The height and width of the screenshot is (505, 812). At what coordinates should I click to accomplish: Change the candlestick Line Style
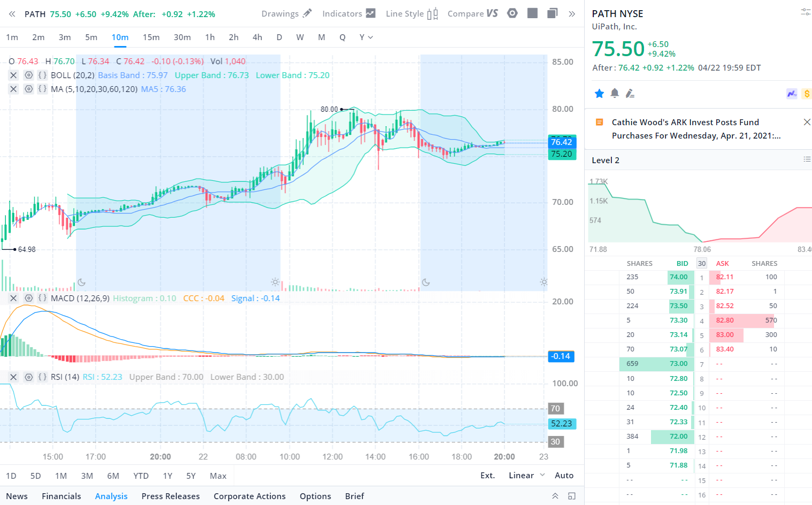412,13
